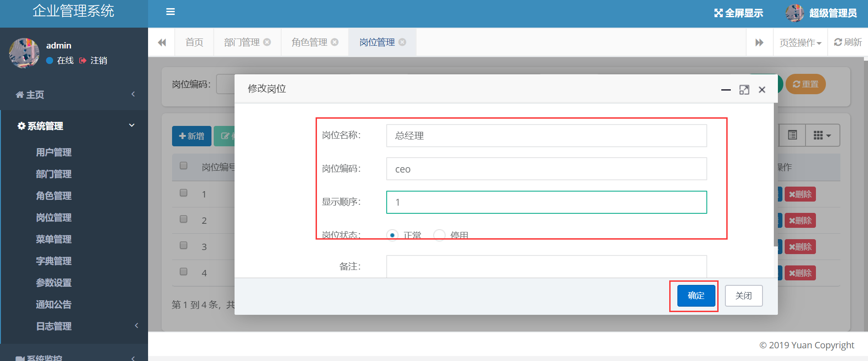This screenshot has height=361, width=868.
Task: Delete row 4 with its 删除 button
Action: (x=800, y=273)
